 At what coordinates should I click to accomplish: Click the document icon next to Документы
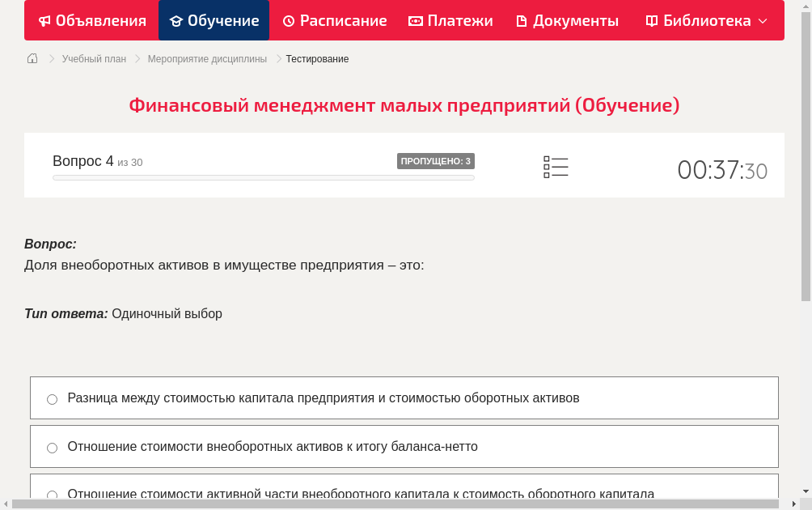click(x=521, y=20)
